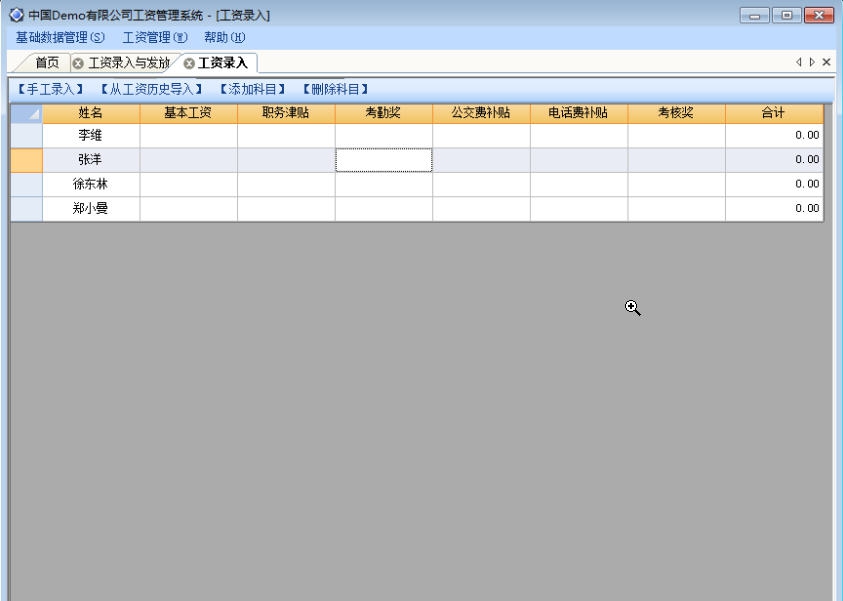Click 职务津贴 cell for 李维
This screenshot has width=843, height=601.
tap(286, 135)
